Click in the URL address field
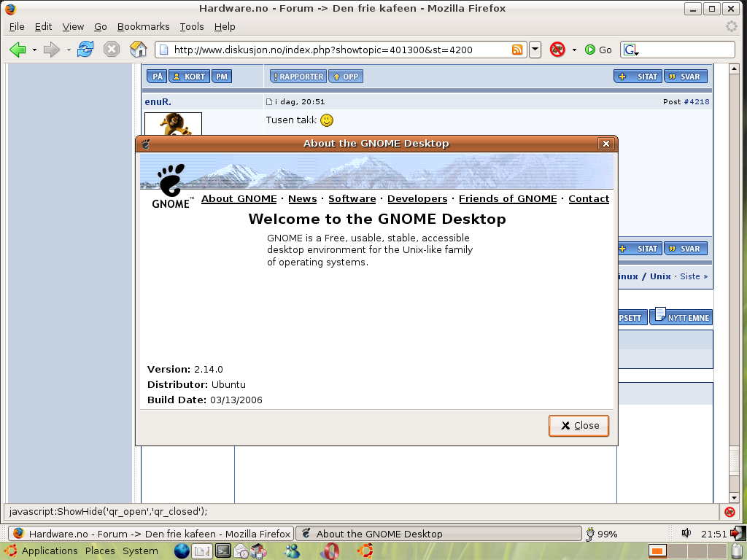This screenshot has width=747, height=560. click(341, 50)
